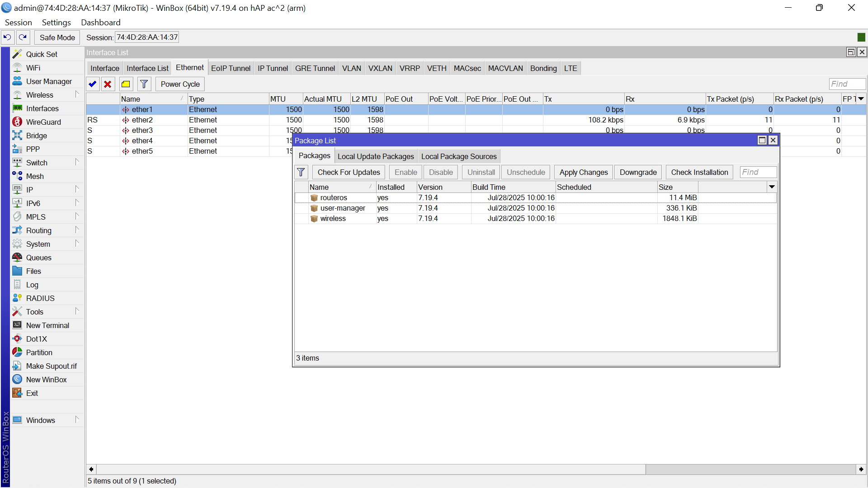Screen dimensions: 868x488
Task: Open Queues in the sidebar
Action: click(x=39, y=258)
